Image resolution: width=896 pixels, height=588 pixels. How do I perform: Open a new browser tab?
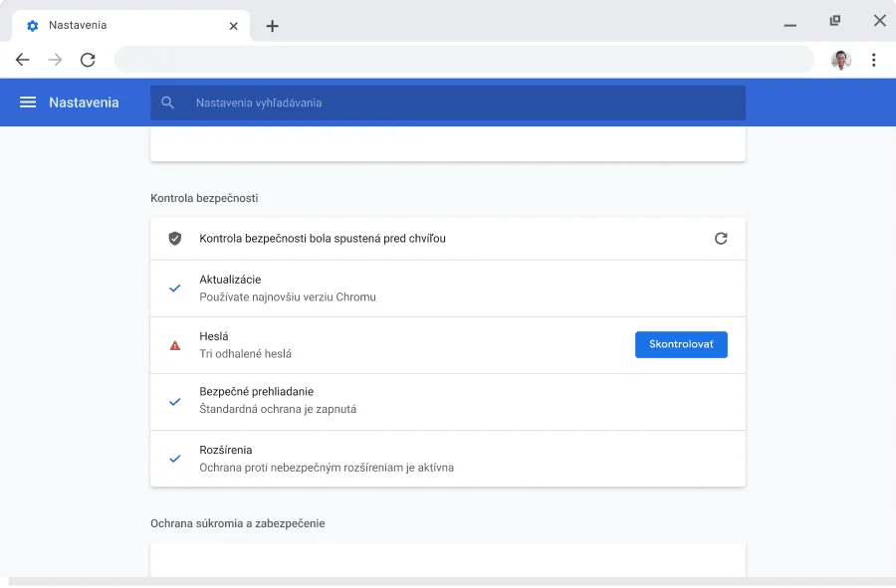tap(272, 26)
